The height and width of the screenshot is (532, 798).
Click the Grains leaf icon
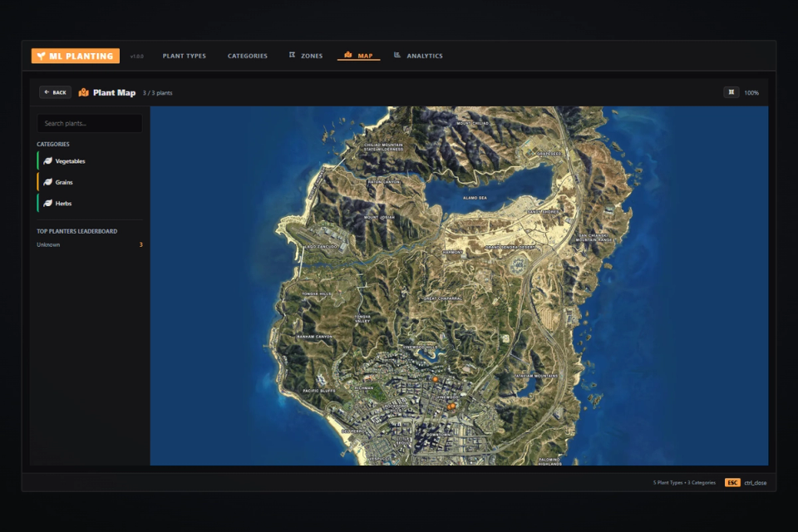click(48, 182)
